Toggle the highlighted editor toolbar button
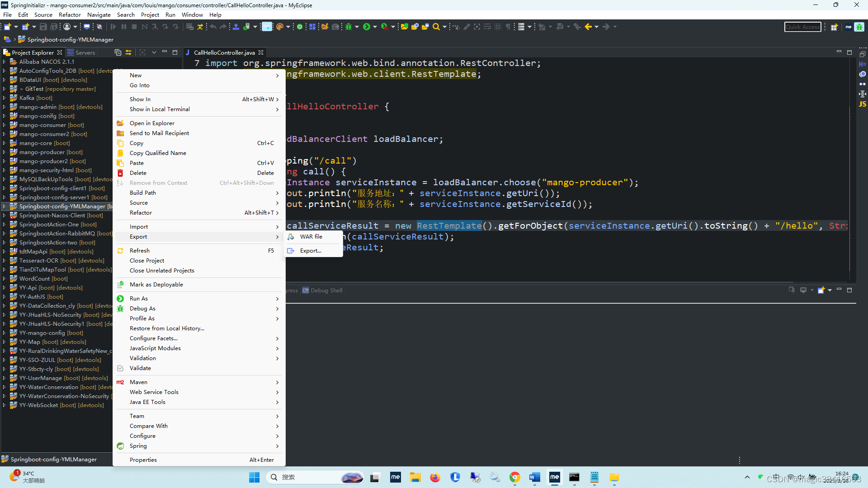 click(x=267, y=27)
